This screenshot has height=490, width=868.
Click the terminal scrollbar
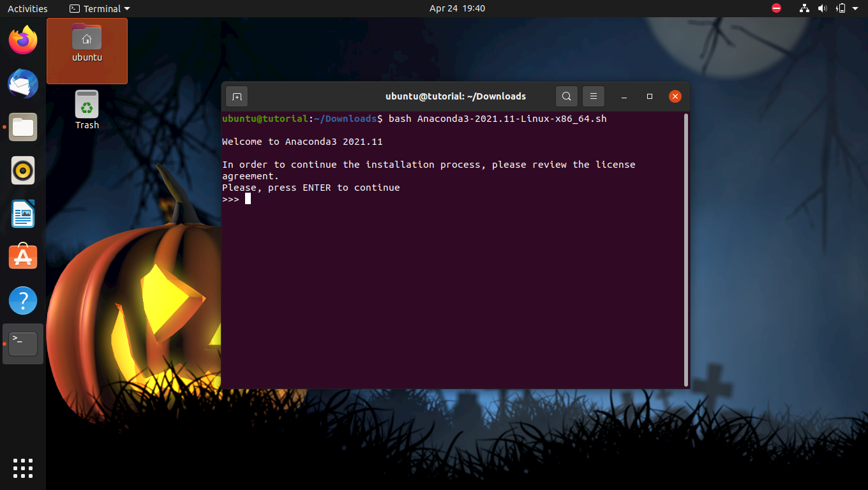click(x=686, y=249)
